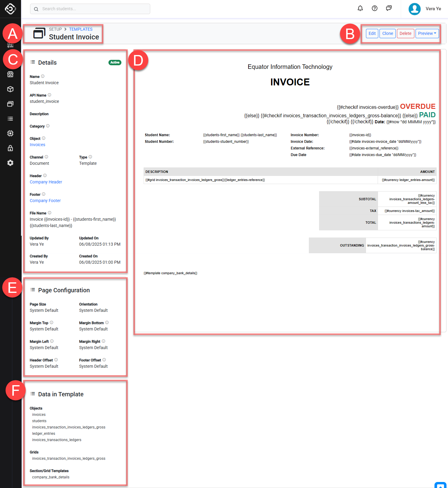Click the user avatar for Vera Ye
The width and height of the screenshot is (448, 488).
click(414, 9)
